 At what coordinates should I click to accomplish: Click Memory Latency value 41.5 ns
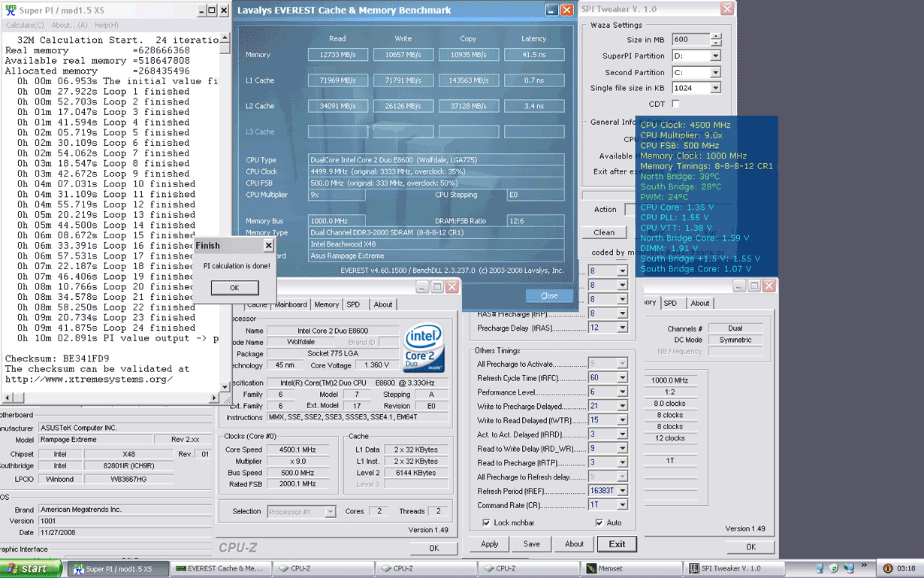click(534, 55)
